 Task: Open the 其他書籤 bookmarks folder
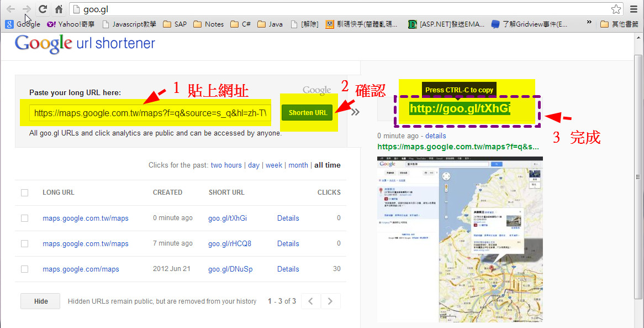(x=619, y=24)
